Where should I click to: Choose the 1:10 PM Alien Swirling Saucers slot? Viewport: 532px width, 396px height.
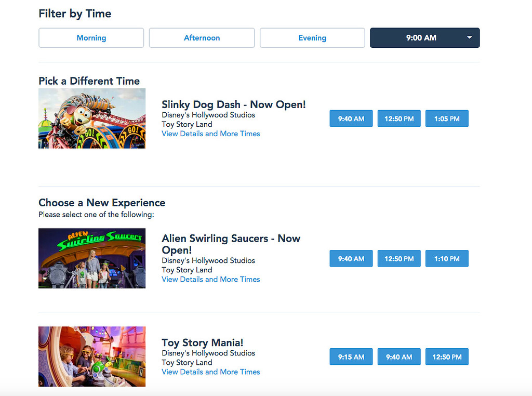[447, 258]
